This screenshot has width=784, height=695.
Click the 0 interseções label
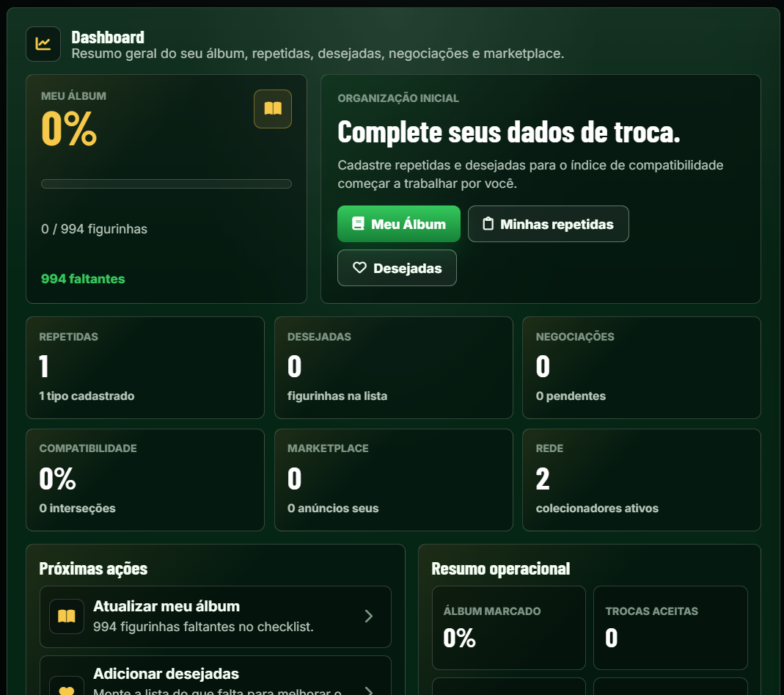pos(77,509)
